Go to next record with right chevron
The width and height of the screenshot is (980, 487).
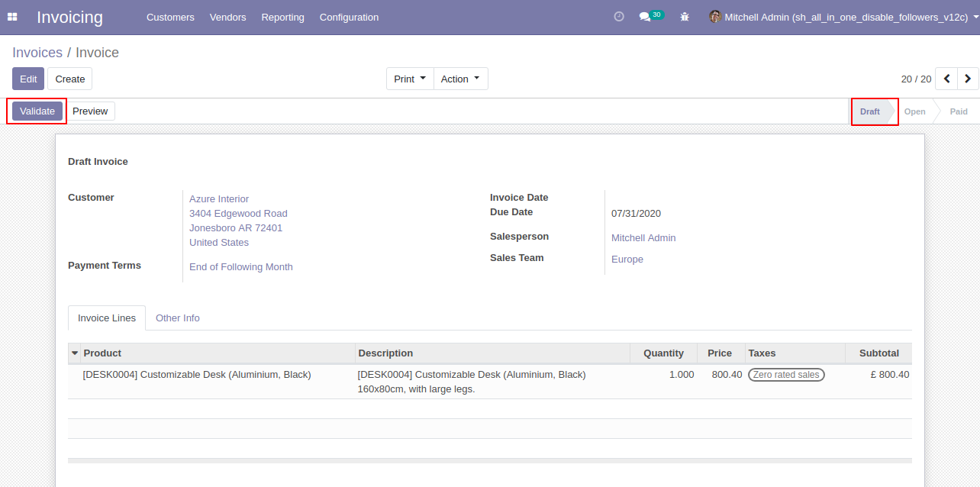click(968, 79)
